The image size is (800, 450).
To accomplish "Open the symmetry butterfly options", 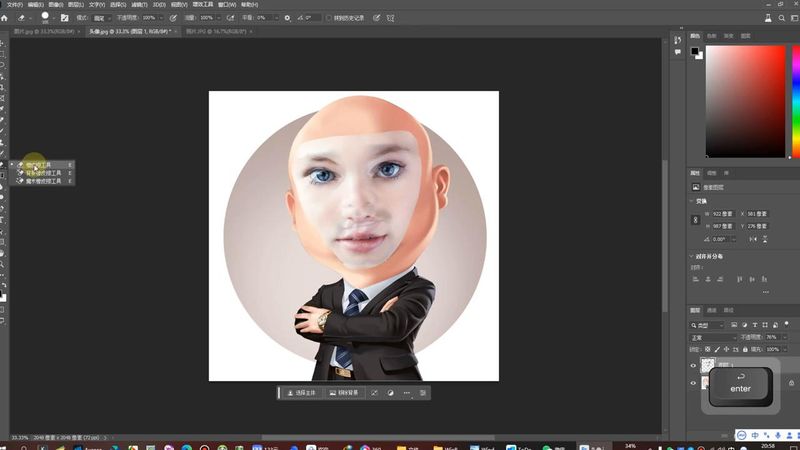I will [x=390, y=18].
